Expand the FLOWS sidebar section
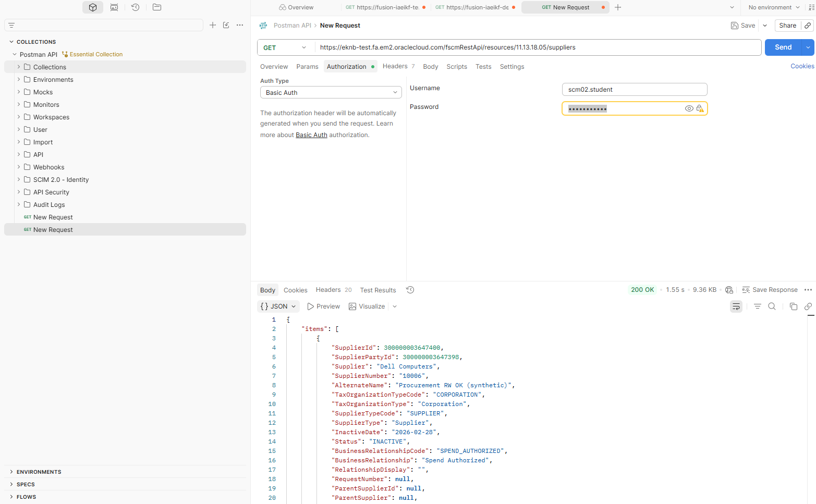Screen dimensions: 816x504 pos(11,497)
